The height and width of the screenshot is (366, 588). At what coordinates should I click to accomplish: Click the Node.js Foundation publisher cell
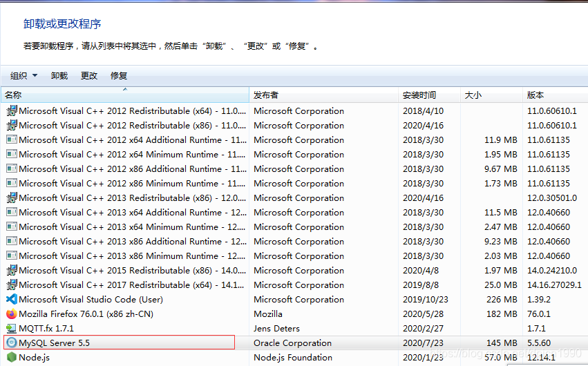pyautogui.click(x=293, y=358)
